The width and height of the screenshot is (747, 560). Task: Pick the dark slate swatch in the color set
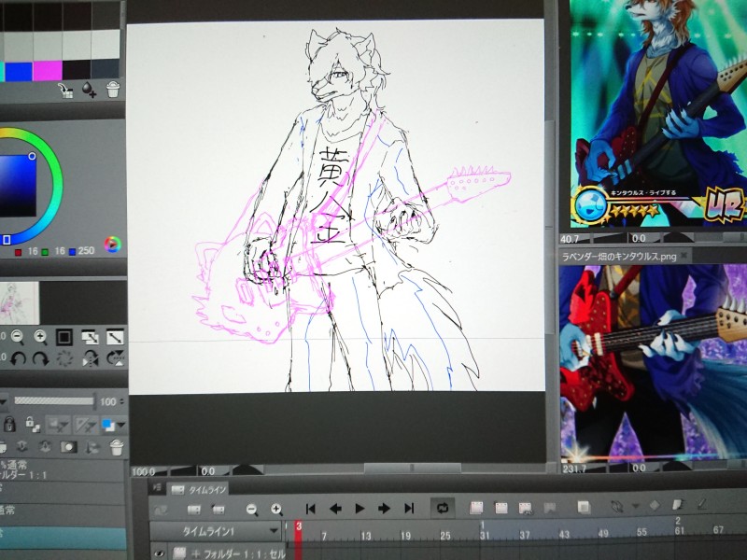[x=106, y=68]
